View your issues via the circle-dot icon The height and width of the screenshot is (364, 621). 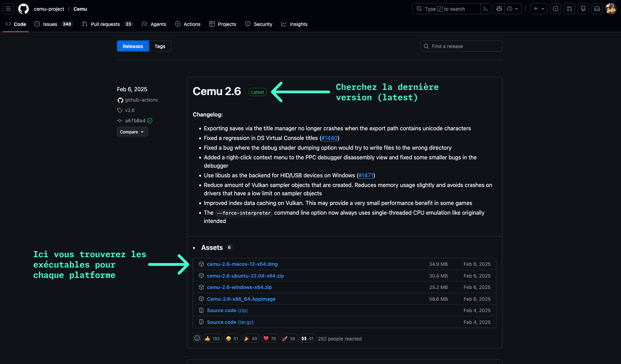pyautogui.click(x=556, y=9)
